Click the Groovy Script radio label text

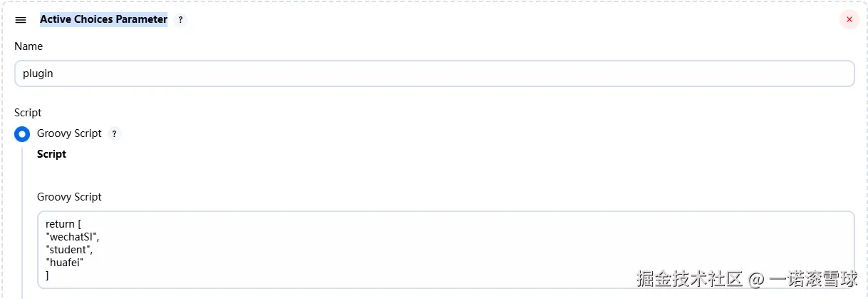click(x=69, y=133)
